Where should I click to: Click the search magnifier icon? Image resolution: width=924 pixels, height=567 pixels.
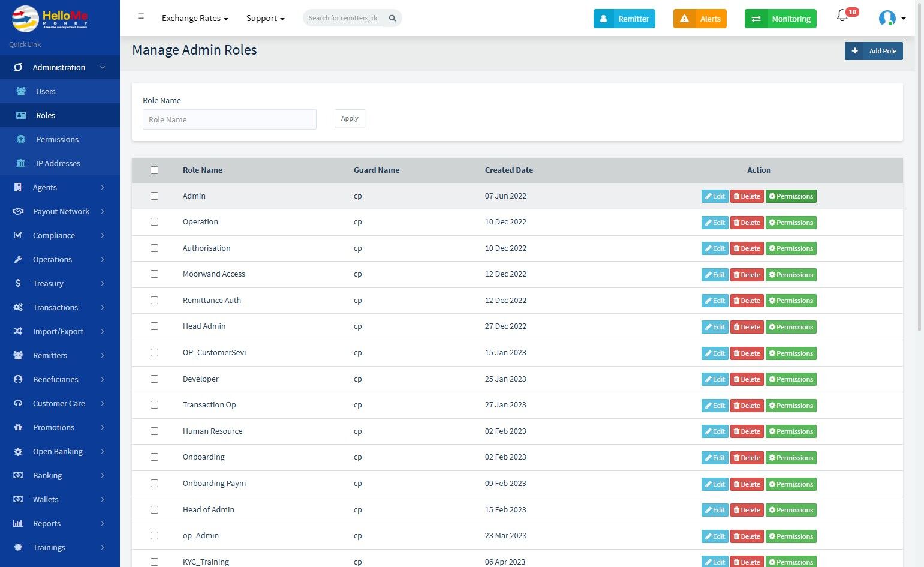(392, 18)
